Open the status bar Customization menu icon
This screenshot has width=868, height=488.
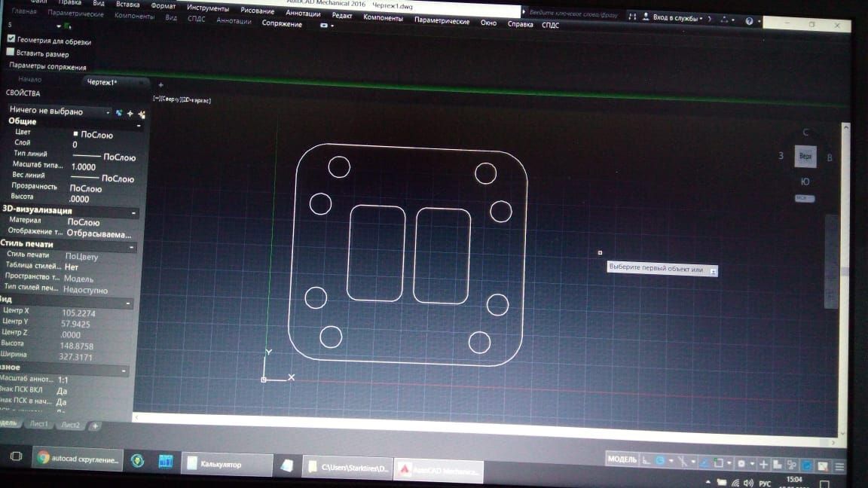pyautogui.click(x=839, y=466)
